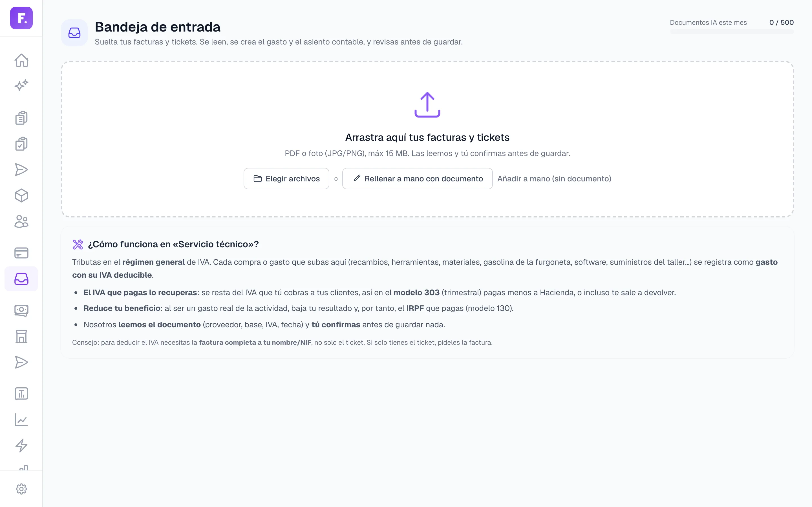Viewport: 812px width, 507px height.
Task: Open the clipboard list documents icon
Action: (x=21, y=118)
